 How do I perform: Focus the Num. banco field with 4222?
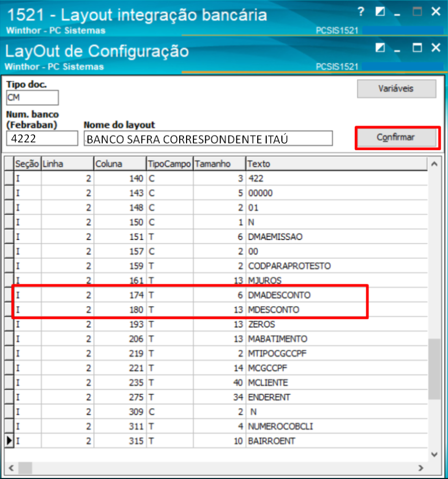tap(42, 138)
